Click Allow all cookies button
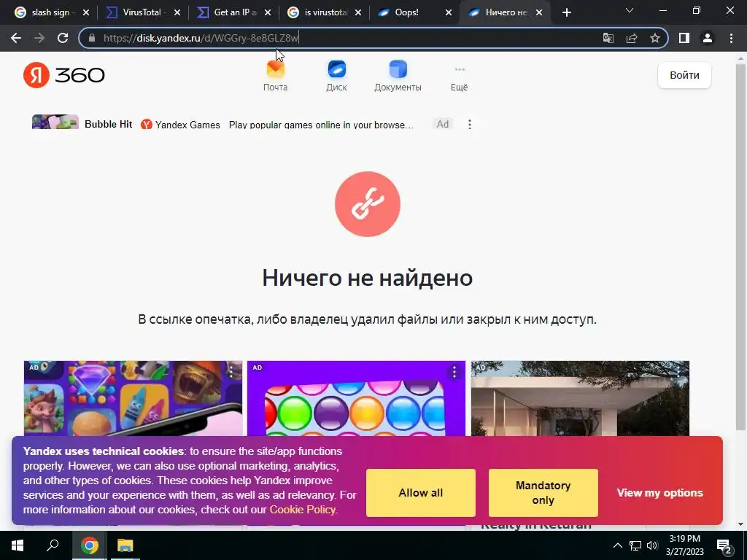 421,493
